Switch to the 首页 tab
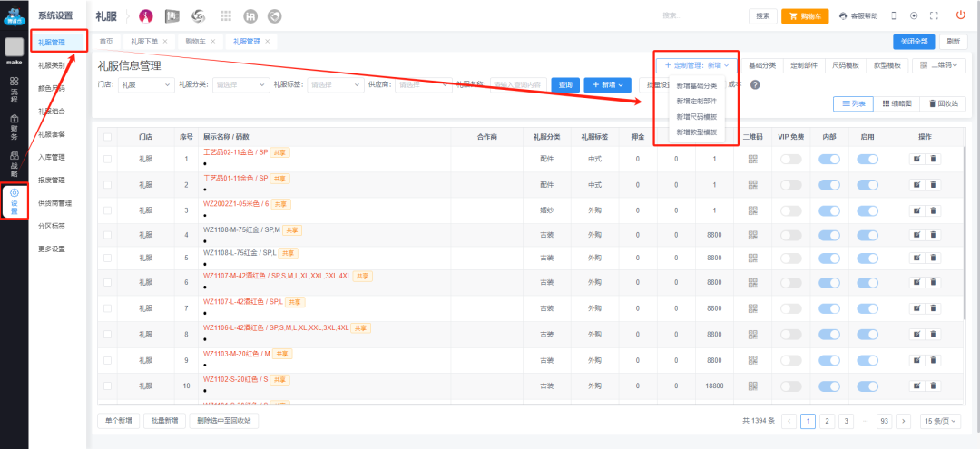The height and width of the screenshot is (449, 980). [106, 41]
